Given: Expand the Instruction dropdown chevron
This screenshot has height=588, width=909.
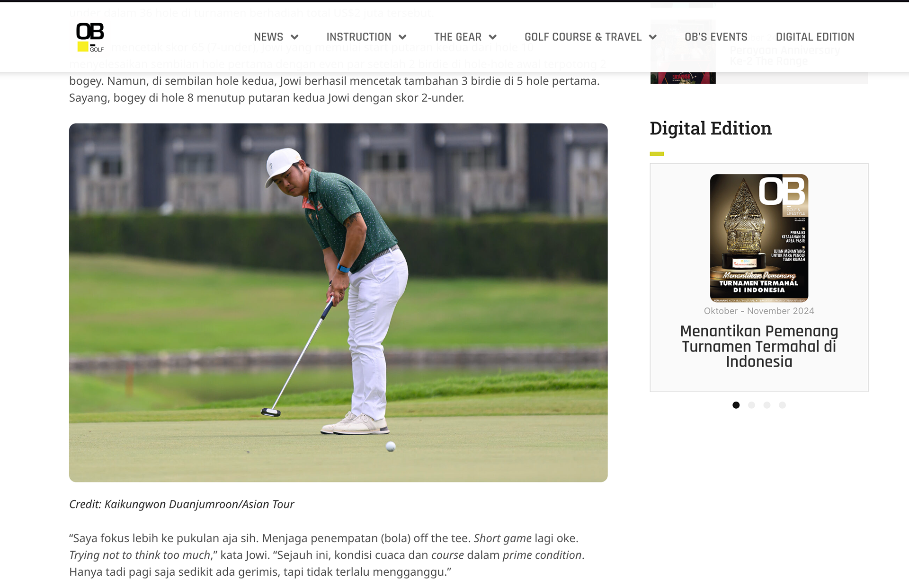Looking at the screenshot, I should coord(402,37).
